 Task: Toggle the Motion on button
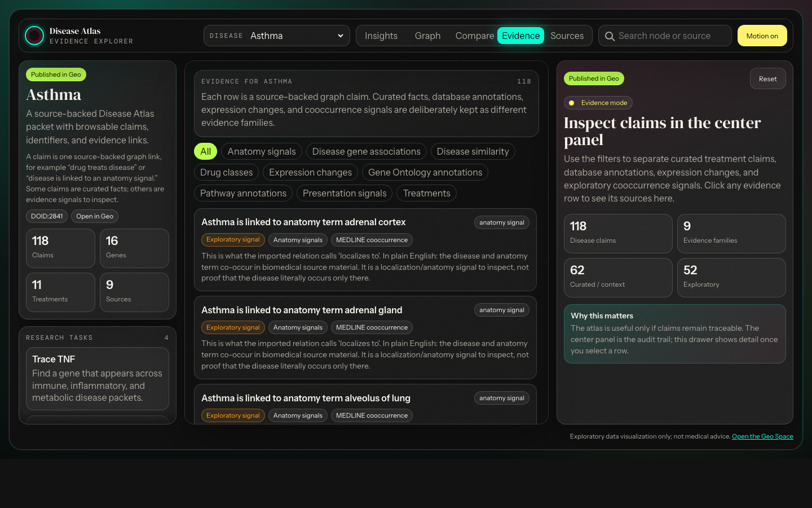tap(762, 36)
